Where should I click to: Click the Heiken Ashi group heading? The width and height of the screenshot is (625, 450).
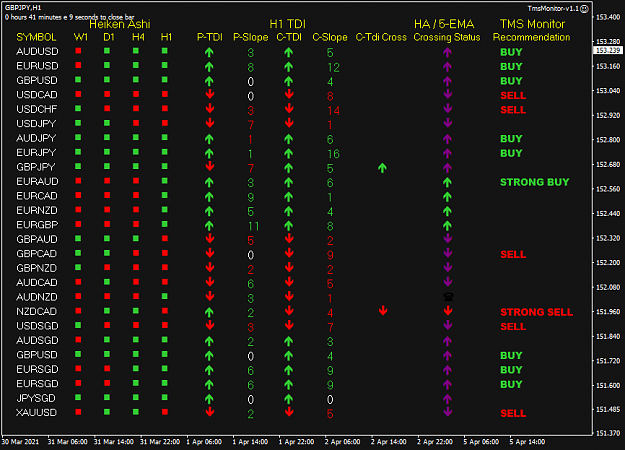coord(120,24)
